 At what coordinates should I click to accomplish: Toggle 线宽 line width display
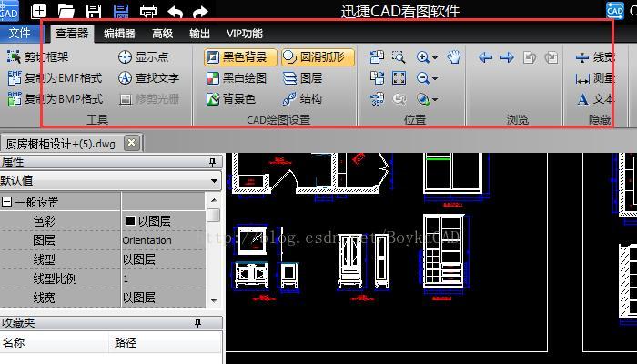(594, 57)
